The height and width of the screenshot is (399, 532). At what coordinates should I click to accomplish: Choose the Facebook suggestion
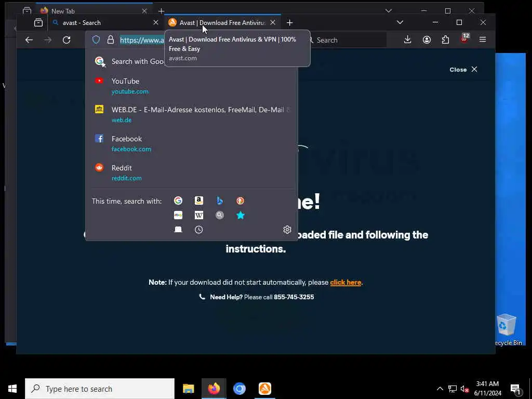192,143
